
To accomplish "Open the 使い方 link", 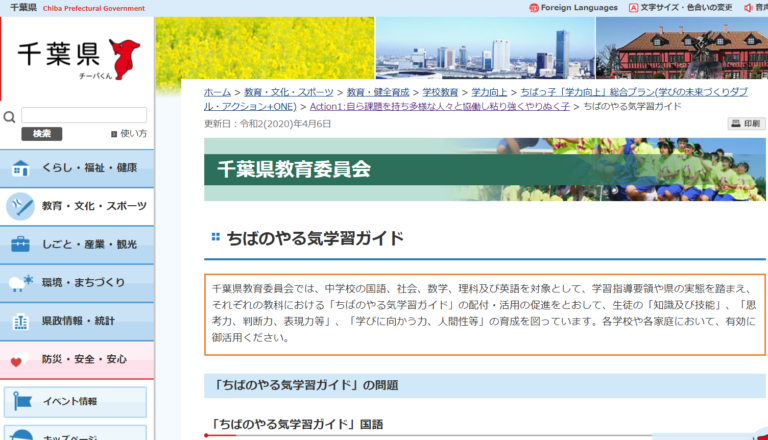I will click(133, 133).
